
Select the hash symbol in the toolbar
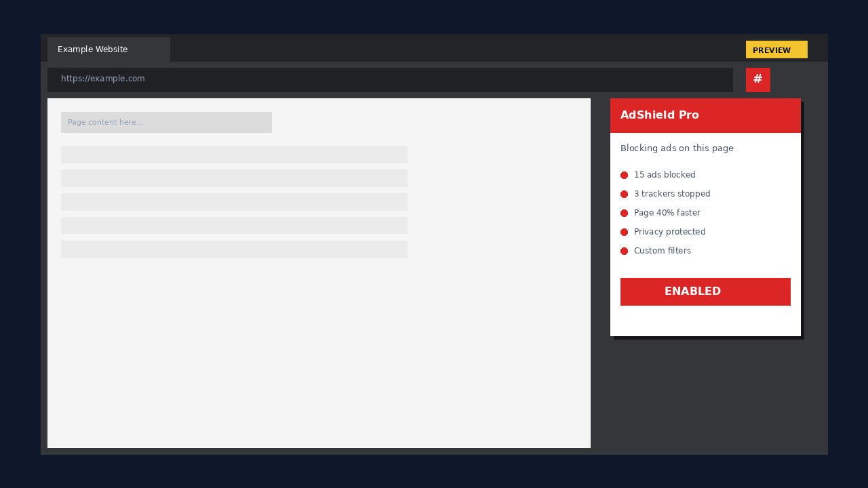click(757, 79)
